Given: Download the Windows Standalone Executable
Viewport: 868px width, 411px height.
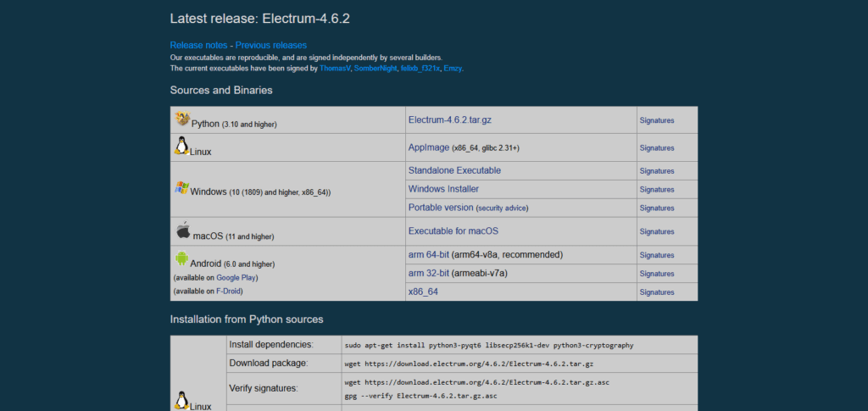Looking at the screenshot, I should tap(454, 170).
